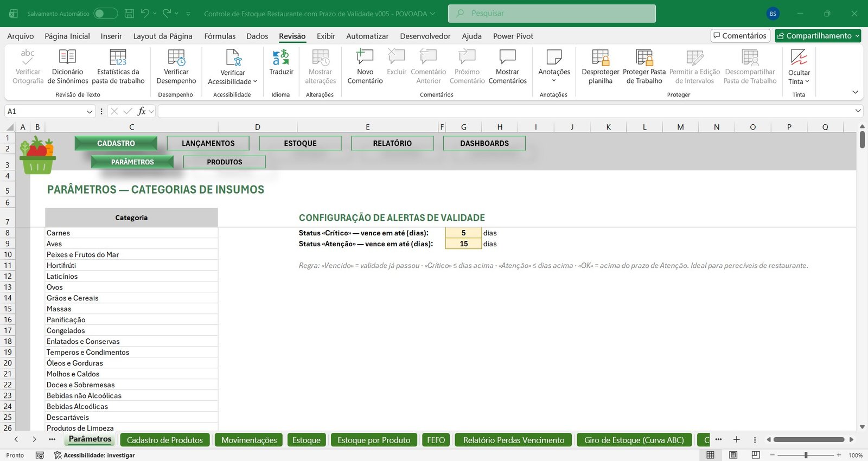Go to Comentário Anterior

click(428, 67)
